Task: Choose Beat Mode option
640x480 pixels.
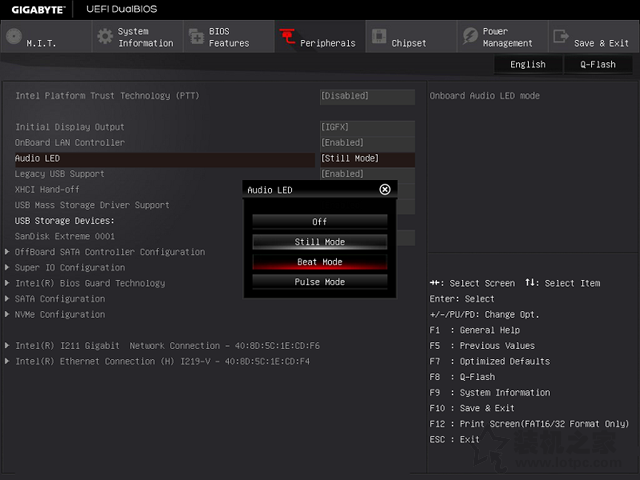Action: [319, 262]
